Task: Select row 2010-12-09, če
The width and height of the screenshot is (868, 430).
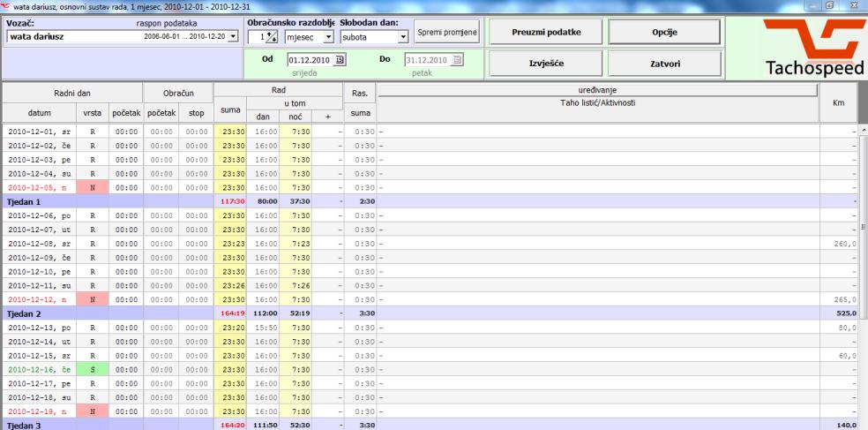Action: [430, 258]
